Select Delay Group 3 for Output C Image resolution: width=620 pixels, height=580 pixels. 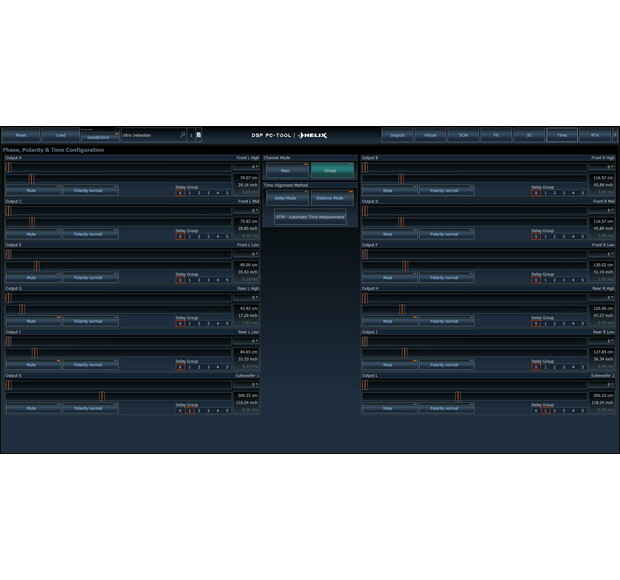click(208, 235)
